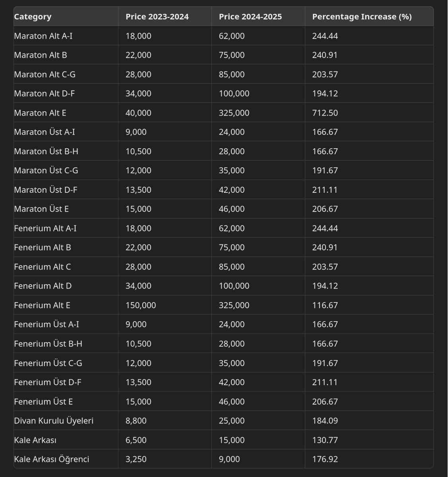
Task: Select the Maraton Alt E category cell
Action: point(40,113)
